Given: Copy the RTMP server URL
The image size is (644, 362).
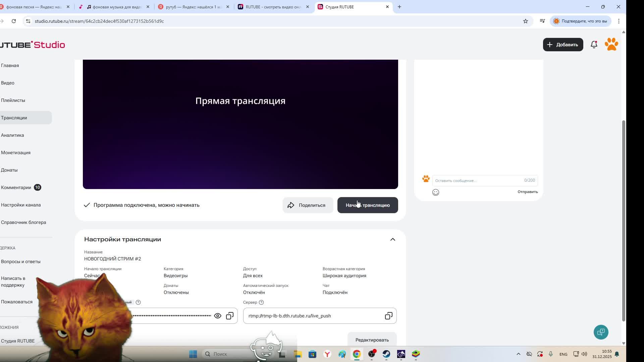Looking at the screenshot, I should pyautogui.click(x=388, y=316).
